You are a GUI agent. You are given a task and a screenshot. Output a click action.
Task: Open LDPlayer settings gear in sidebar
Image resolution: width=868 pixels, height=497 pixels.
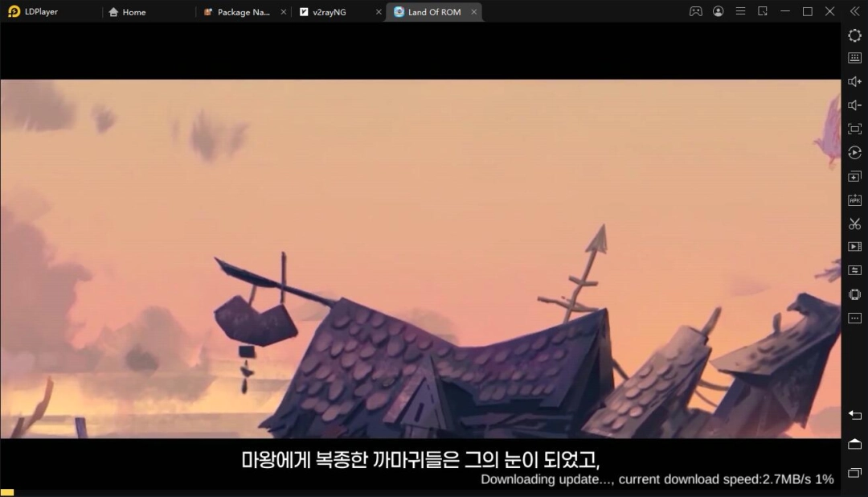coord(854,35)
